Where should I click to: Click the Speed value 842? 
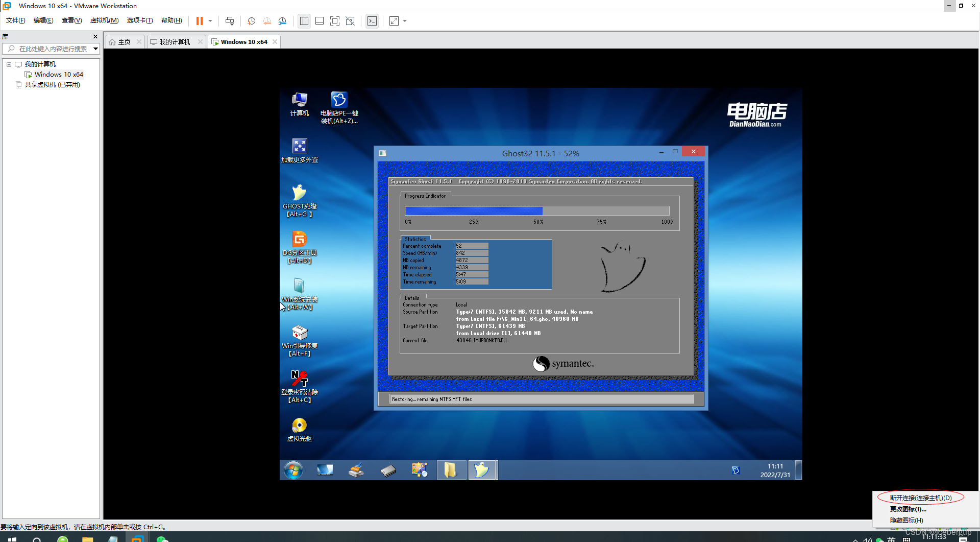point(472,253)
